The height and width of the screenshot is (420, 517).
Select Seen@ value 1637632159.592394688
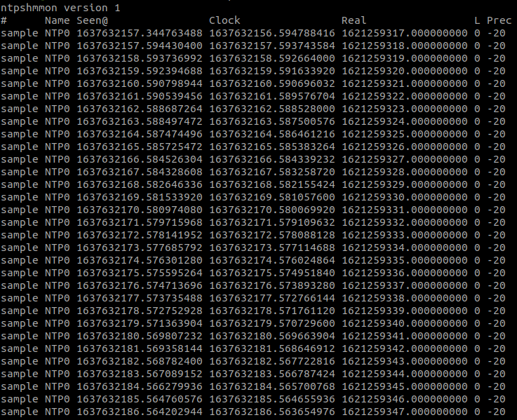[x=140, y=71]
